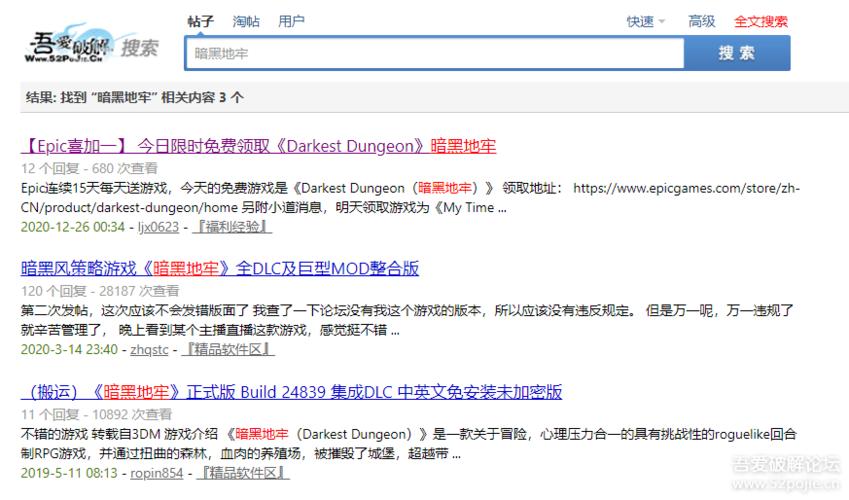Screen dimensions: 849x500
Task: Click the snippet starting 第二次发帖
Action: click(x=407, y=320)
